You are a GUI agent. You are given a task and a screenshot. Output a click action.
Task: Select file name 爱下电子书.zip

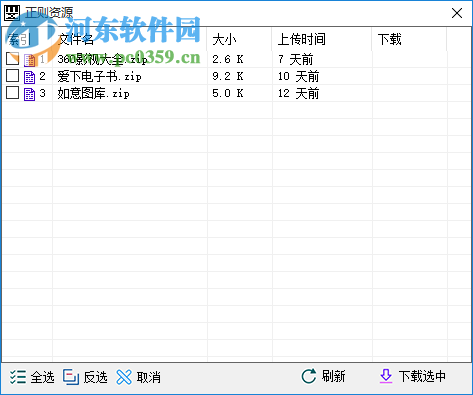[x=99, y=76]
